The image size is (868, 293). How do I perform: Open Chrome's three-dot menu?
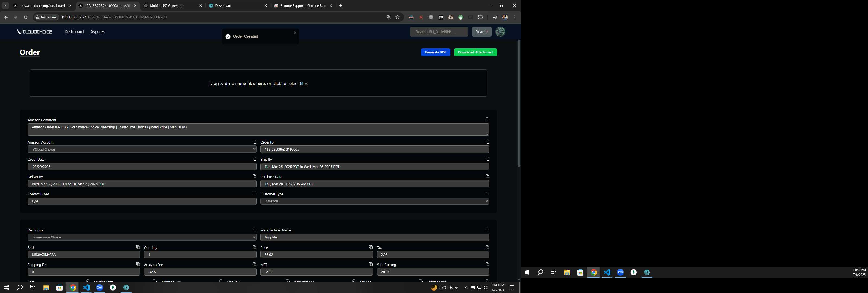pos(515,17)
